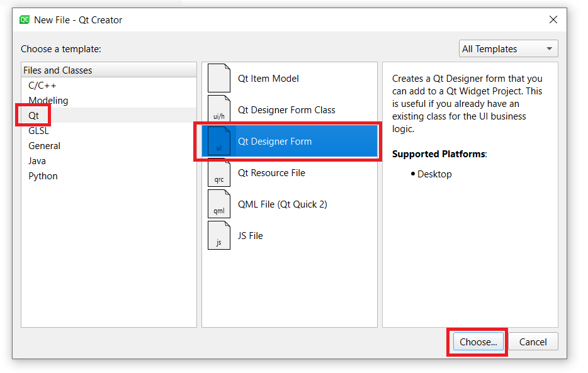This screenshot has height=373, width=588.
Task: Select the Python category
Action: (43, 176)
